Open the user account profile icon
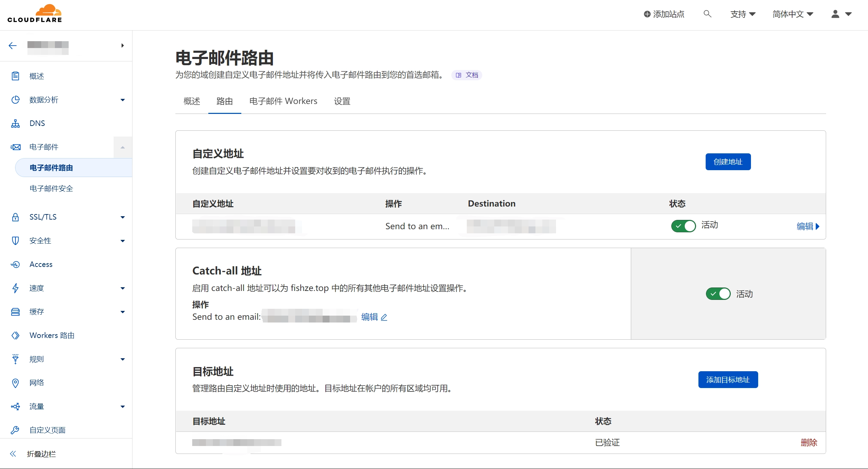The image size is (868, 469). coord(835,14)
